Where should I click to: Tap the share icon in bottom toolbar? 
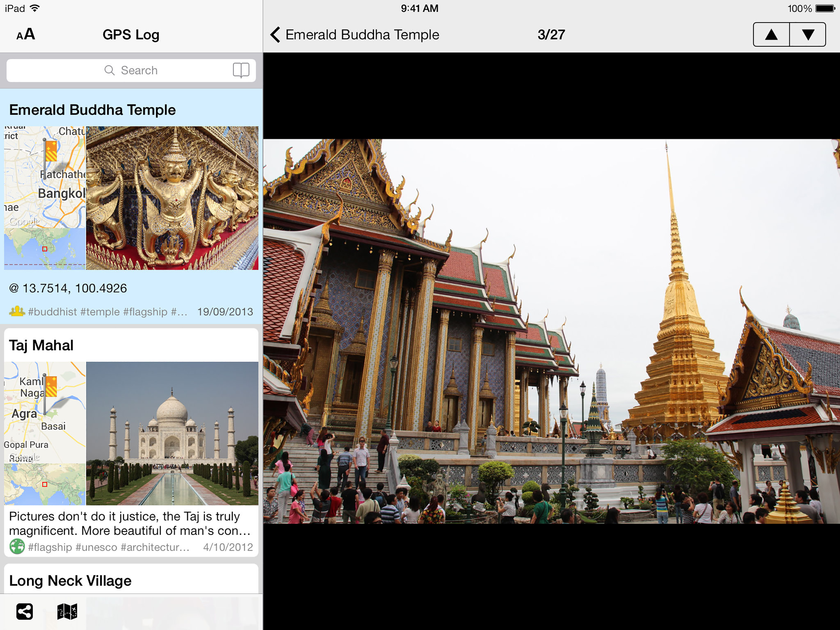(x=25, y=611)
